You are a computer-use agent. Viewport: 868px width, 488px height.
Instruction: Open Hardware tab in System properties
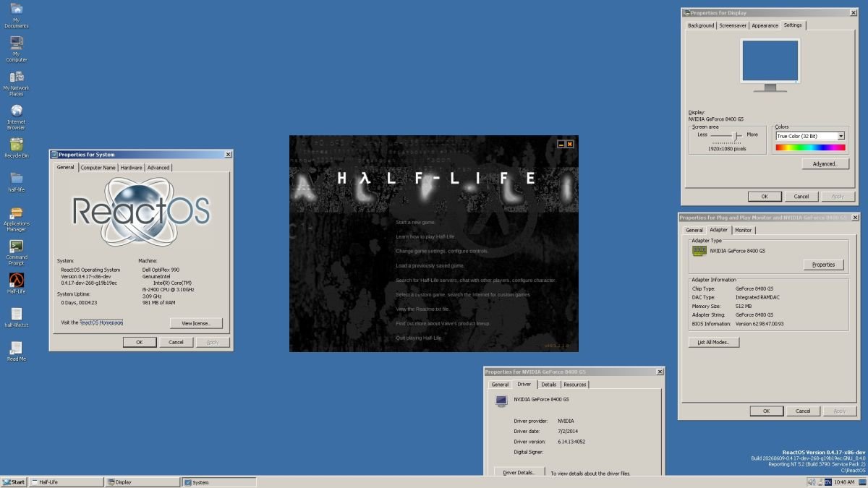131,168
